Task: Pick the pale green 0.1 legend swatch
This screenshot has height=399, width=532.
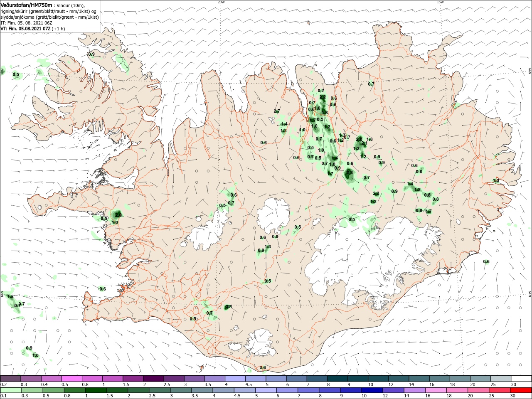Action: point(11,390)
